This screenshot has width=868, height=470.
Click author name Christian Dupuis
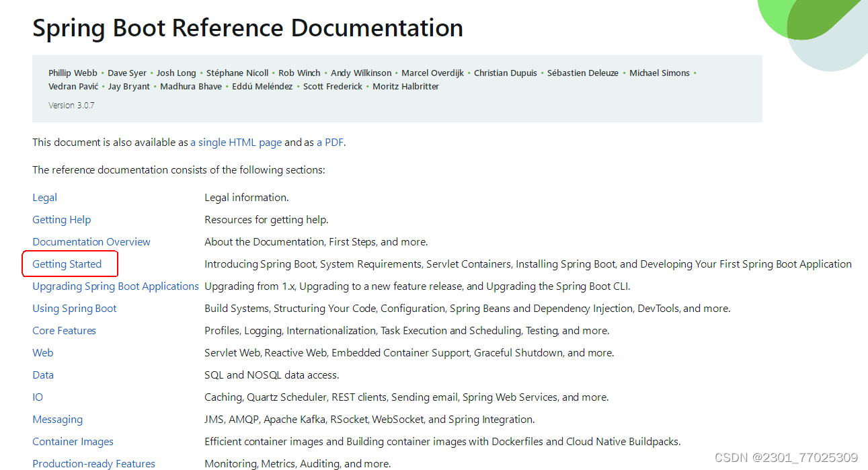coord(506,73)
